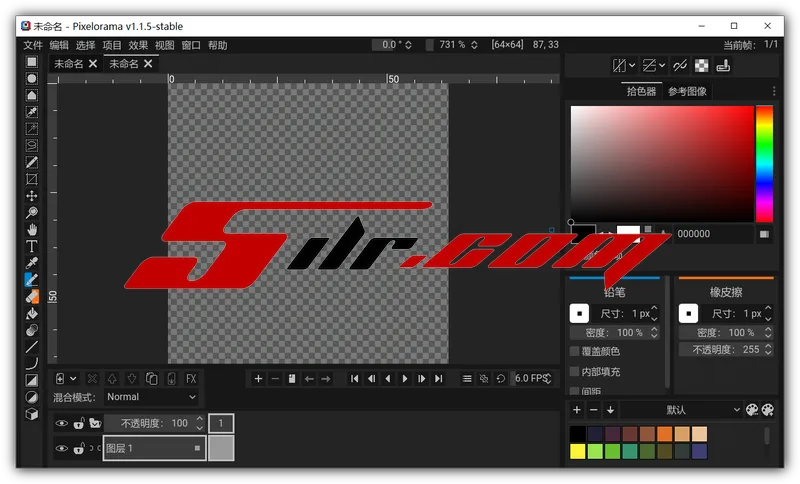Viewport: 800px width, 484px height.
Task: Select the Pencil tool
Action: (x=32, y=280)
